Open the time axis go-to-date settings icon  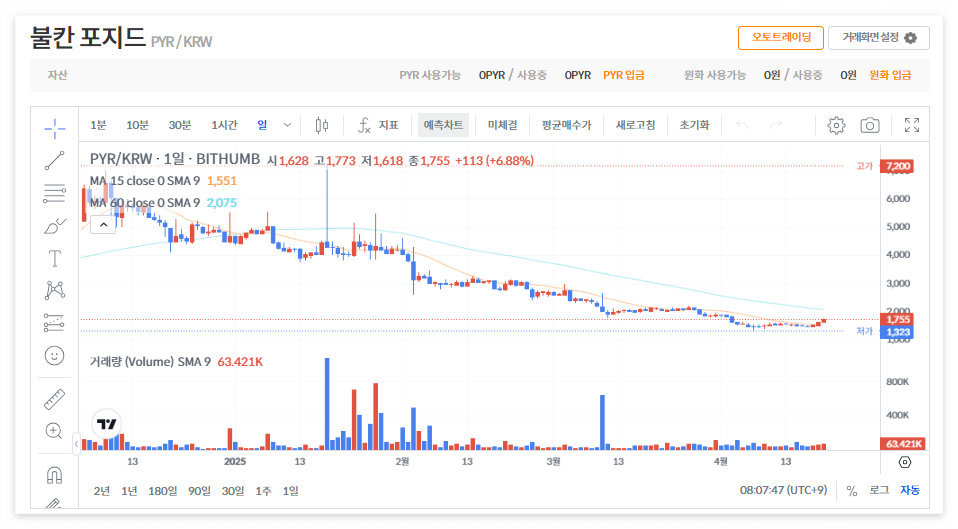[905, 462]
